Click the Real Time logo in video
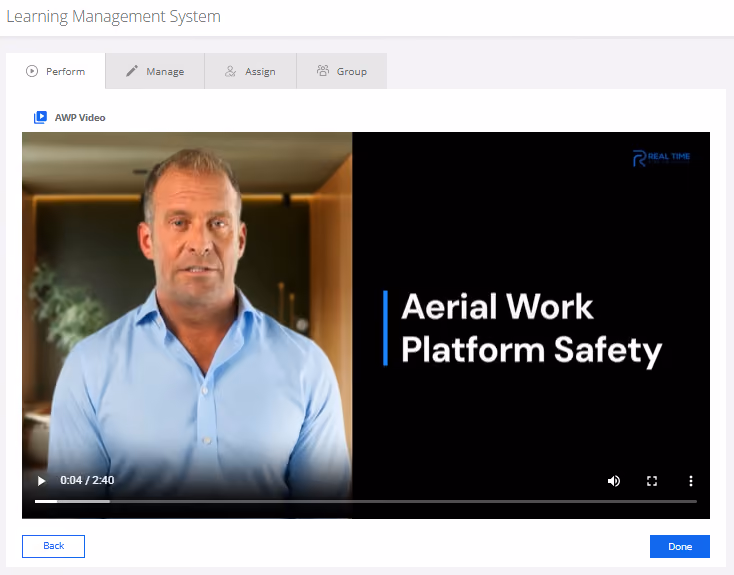The width and height of the screenshot is (734, 575). tap(661, 158)
